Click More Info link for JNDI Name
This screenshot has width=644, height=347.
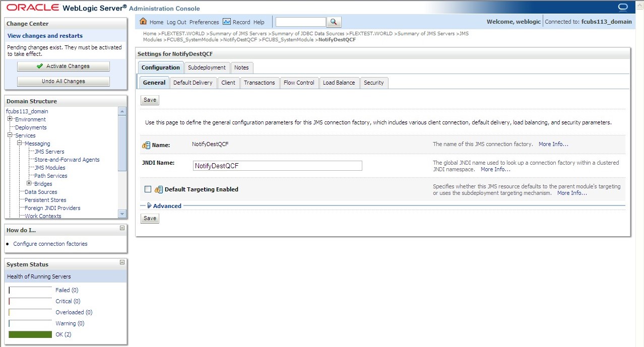pos(495,169)
